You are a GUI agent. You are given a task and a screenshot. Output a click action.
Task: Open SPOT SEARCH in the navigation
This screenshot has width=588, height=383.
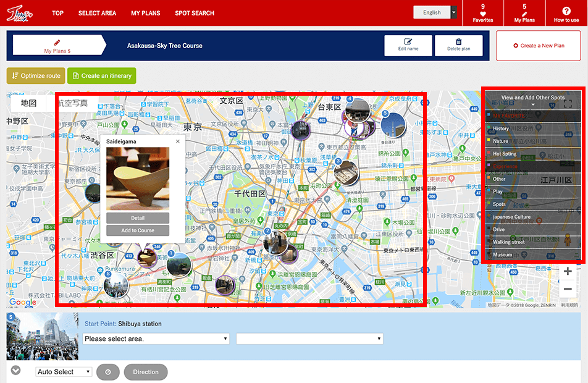point(194,13)
